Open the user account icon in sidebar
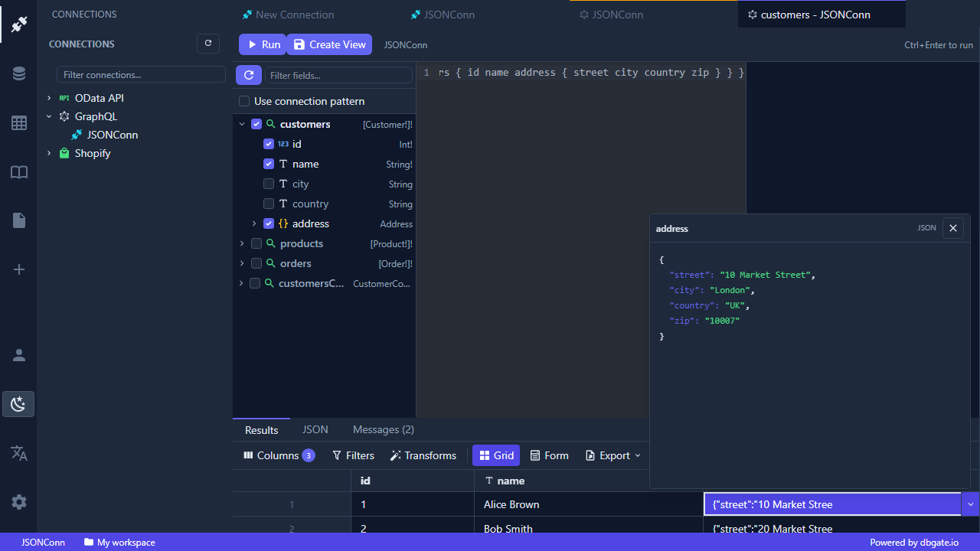The height and width of the screenshot is (551, 980). (19, 355)
